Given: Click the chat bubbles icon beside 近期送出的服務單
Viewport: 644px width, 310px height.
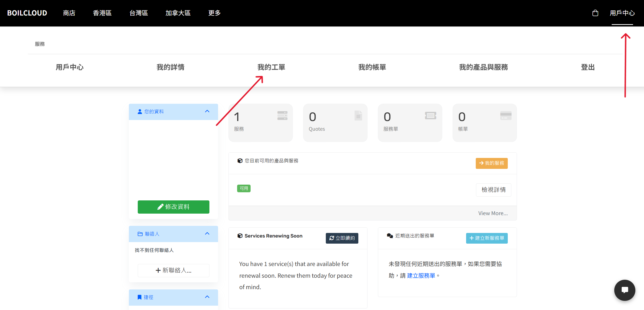Looking at the screenshot, I should (x=390, y=236).
